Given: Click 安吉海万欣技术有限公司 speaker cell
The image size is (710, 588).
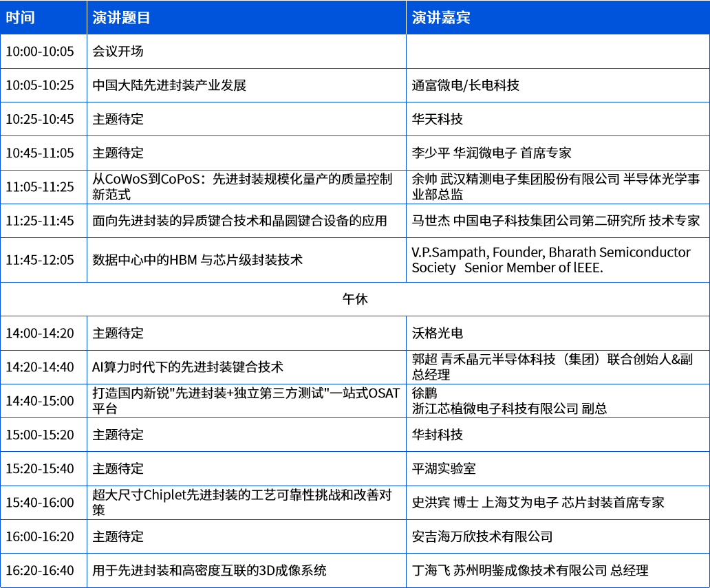Looking at the screenshot, I should (x=558, y=536).
